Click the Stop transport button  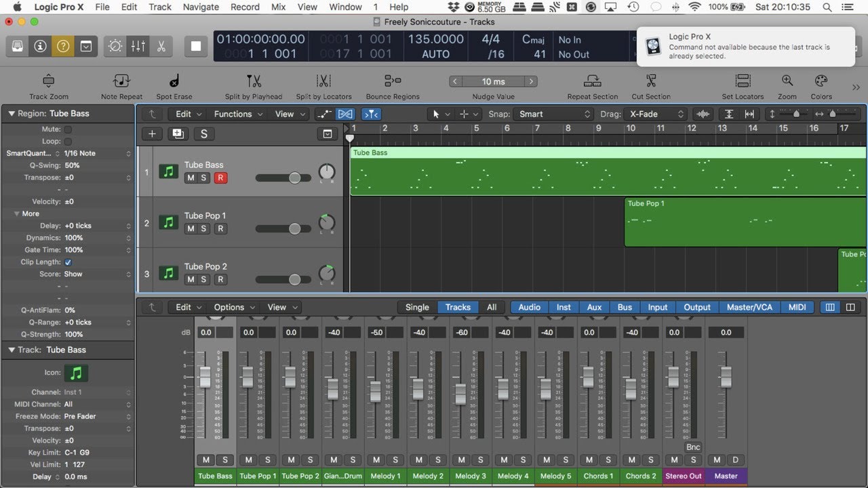pos(196,46)
